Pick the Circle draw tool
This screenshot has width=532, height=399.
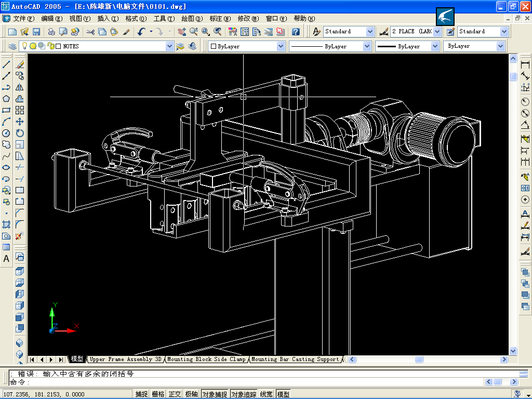pyautogui.click(x=6, y=133)
